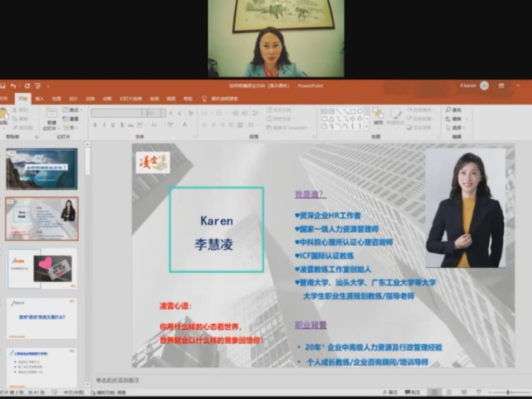Adjust the zoom slider in status bar
The height and width of the screenshot is (399, 532).
click(507, 392)
